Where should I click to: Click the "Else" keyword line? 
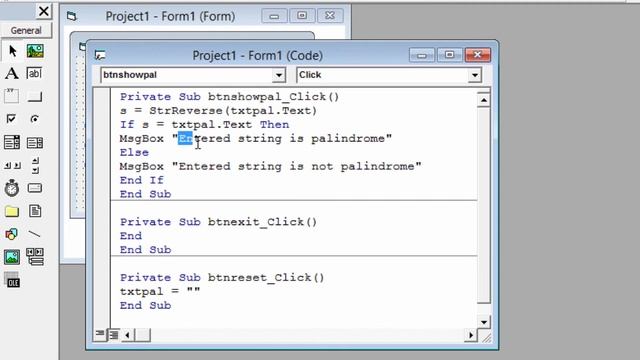[x=134, y=152]
